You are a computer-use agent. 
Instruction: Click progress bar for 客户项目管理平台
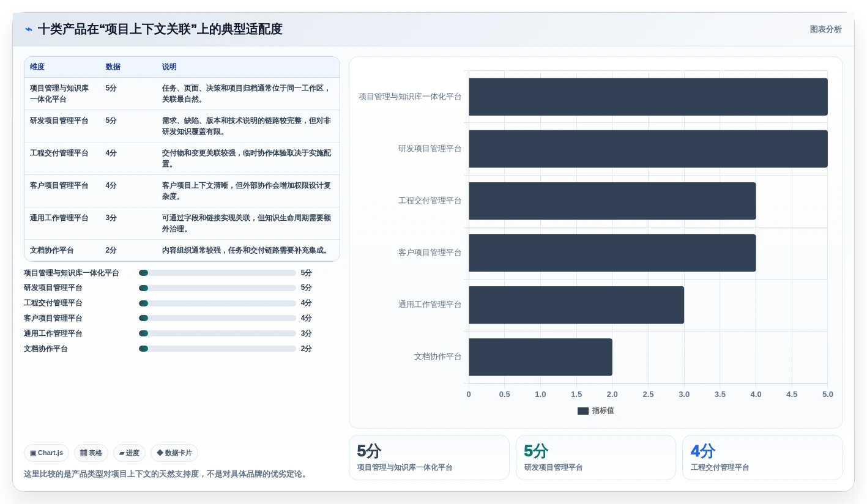pos(217,318)
